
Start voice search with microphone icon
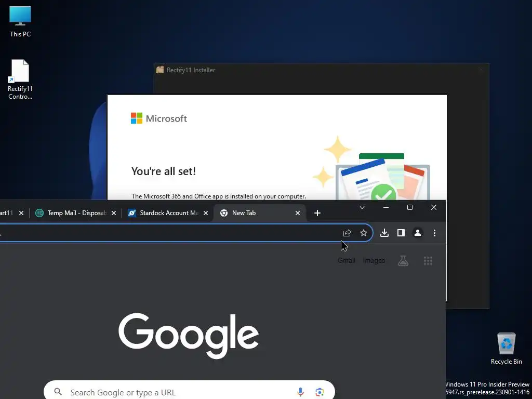point(300,392)
